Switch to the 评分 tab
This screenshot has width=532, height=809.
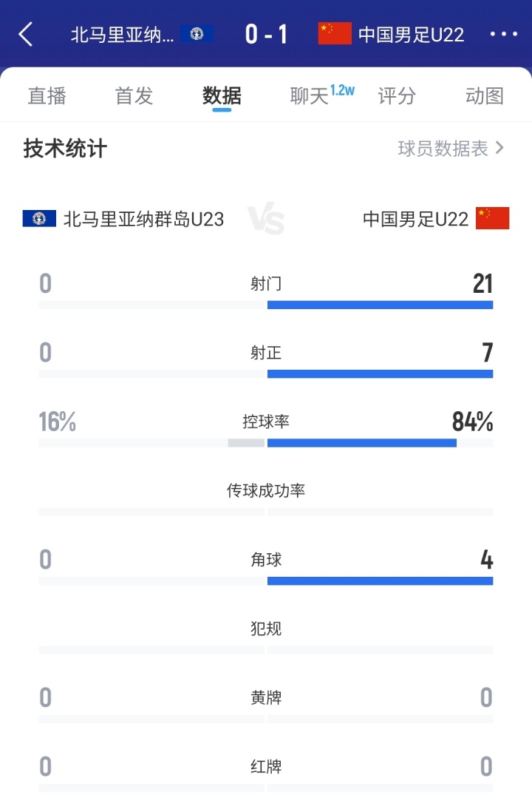(x=398, y=95)
